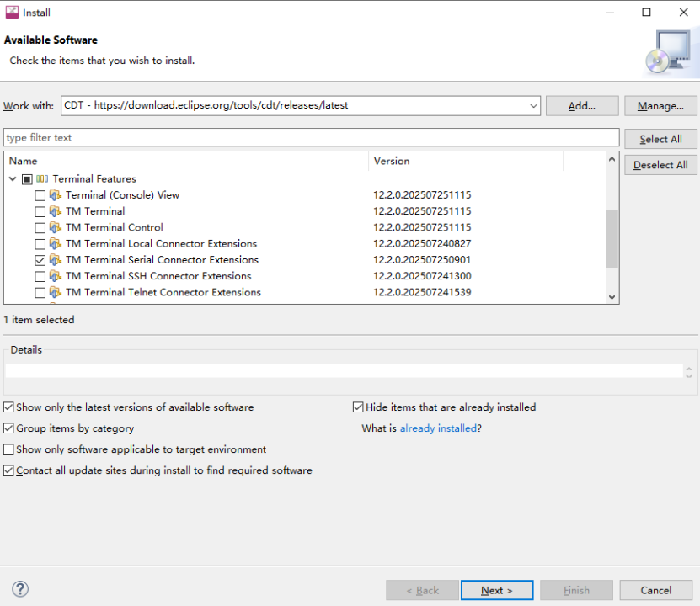This screenshot has width=700, height=606.
Task: Click the Telnet Connector Extensions feature icon
Action: 56,292
